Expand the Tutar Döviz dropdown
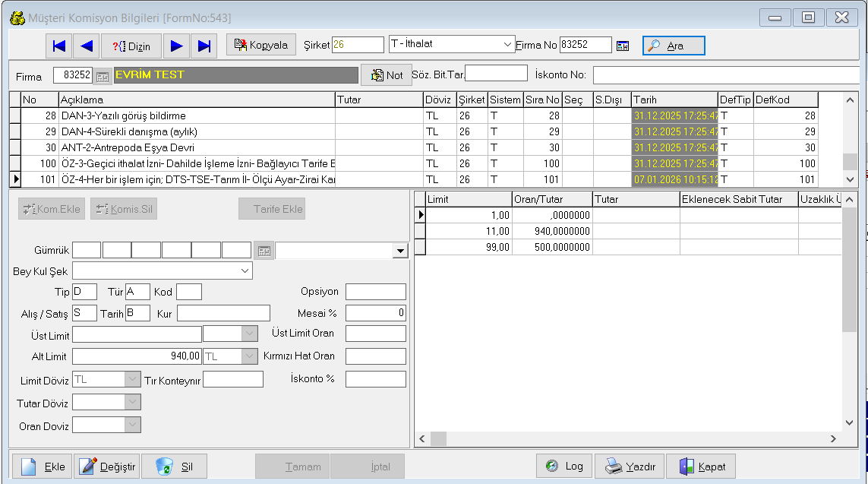This screenshot has width=868, height=484. [x=133, y=402]
